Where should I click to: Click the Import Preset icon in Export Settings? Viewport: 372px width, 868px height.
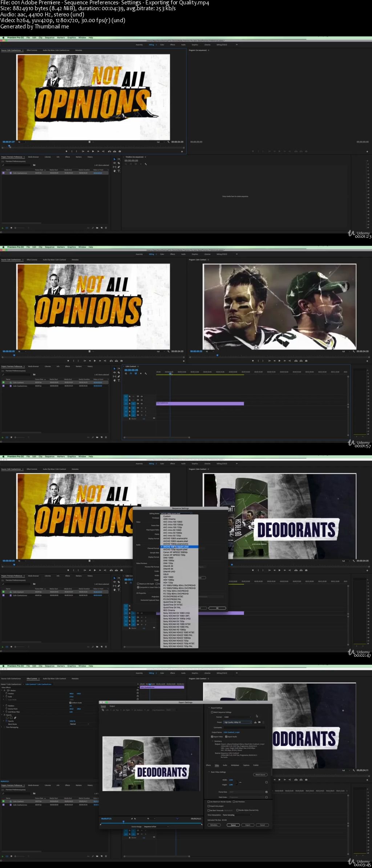[259, 722]
